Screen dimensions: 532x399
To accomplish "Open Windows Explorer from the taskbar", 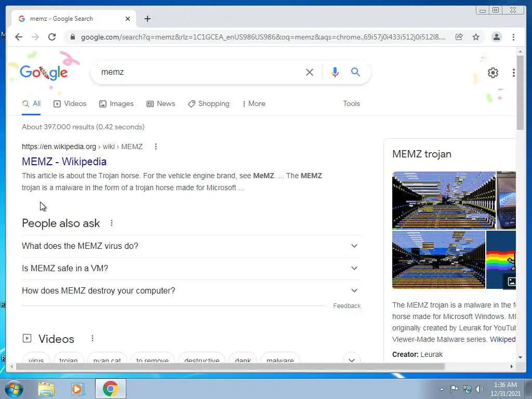I will pyautogui.click(x=46, y=389).
